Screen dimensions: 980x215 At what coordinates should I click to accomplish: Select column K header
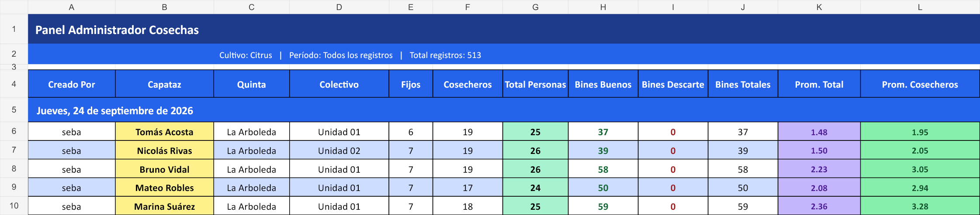coord(819,7)
